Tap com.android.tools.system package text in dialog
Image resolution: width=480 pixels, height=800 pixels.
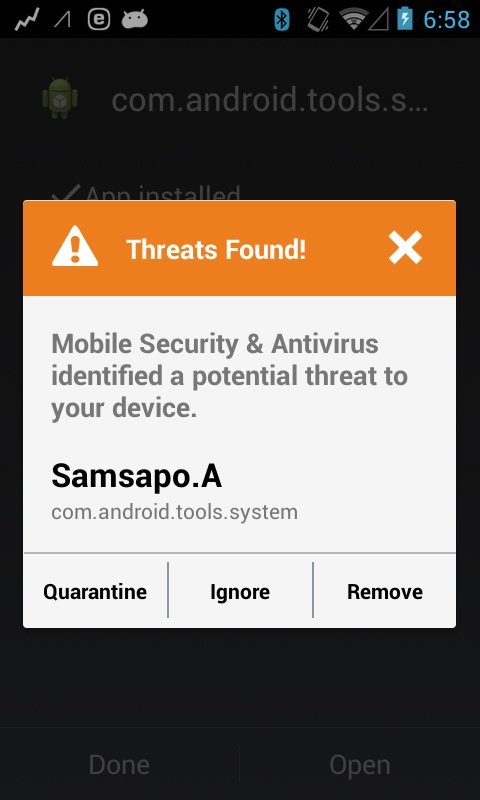174,512
